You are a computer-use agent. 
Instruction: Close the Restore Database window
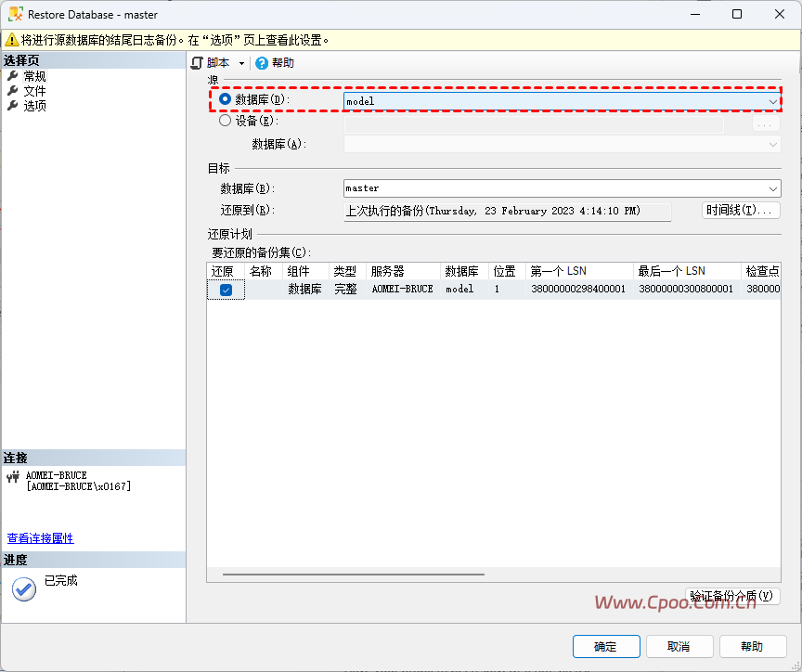(780, 14)
